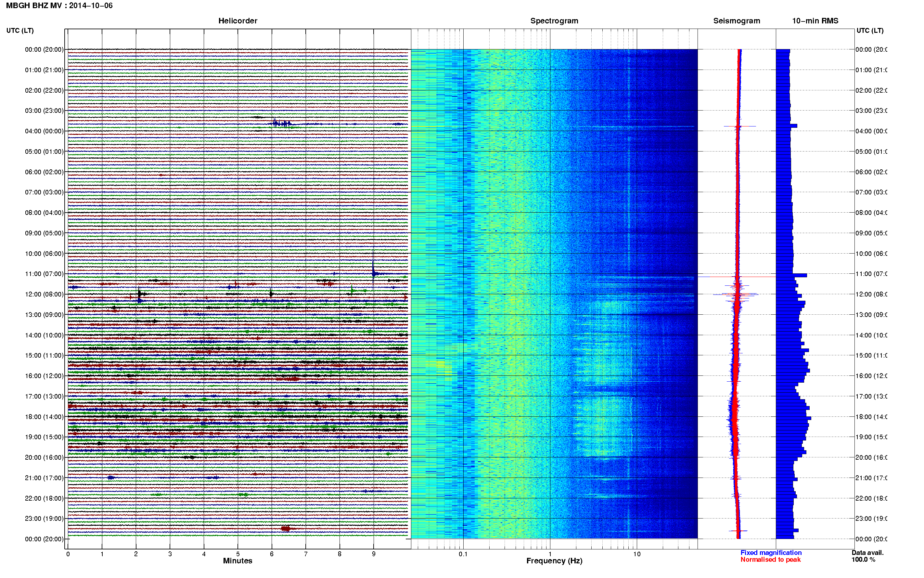Click minute tick '9' on helicorder axis
This screenshot has width=924, height=578.
coord(374,554)
